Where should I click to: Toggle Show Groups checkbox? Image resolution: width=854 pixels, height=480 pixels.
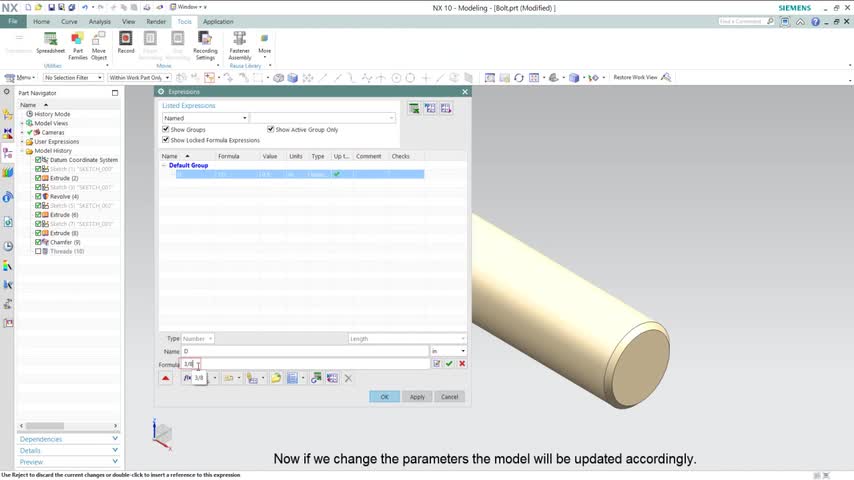point(166,129)
